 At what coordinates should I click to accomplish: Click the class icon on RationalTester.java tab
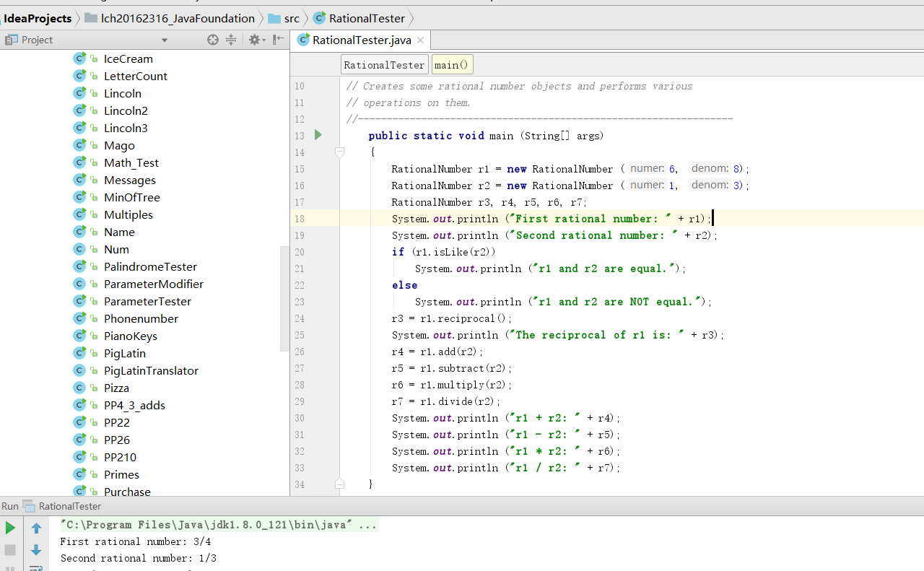[x=303, y=40]
